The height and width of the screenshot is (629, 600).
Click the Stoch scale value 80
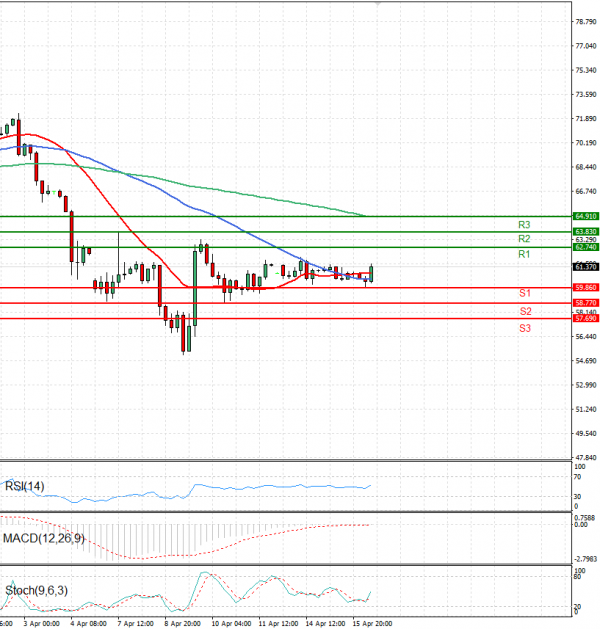tap(578, 577)
